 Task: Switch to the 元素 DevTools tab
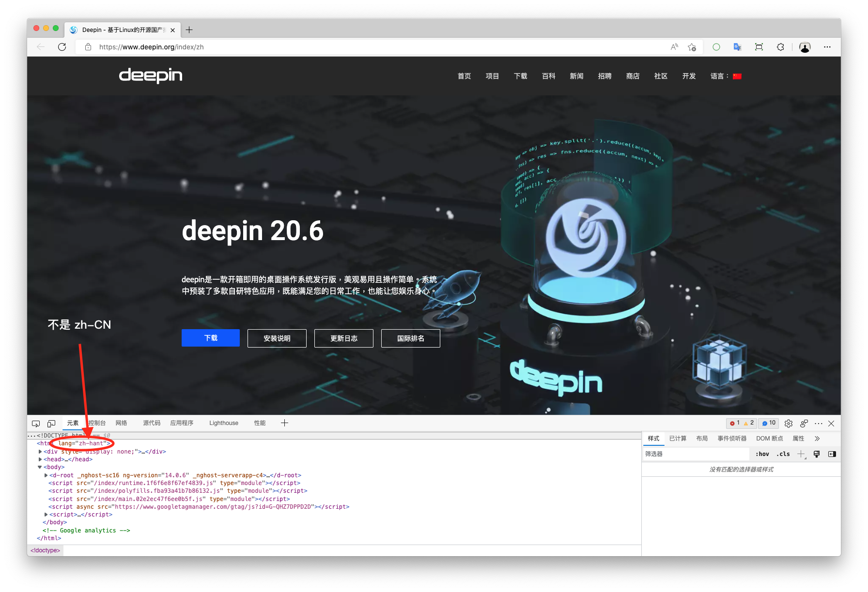tap(73, 423)
